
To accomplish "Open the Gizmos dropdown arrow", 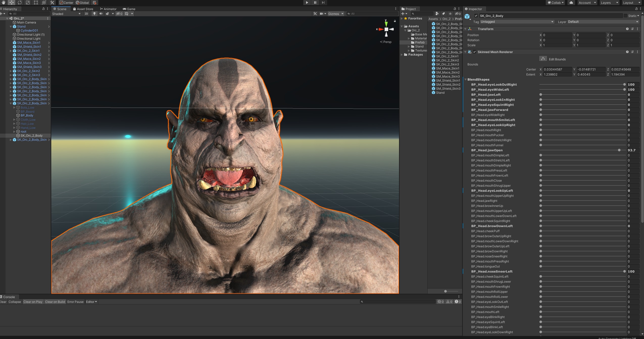I will (342, 14).
